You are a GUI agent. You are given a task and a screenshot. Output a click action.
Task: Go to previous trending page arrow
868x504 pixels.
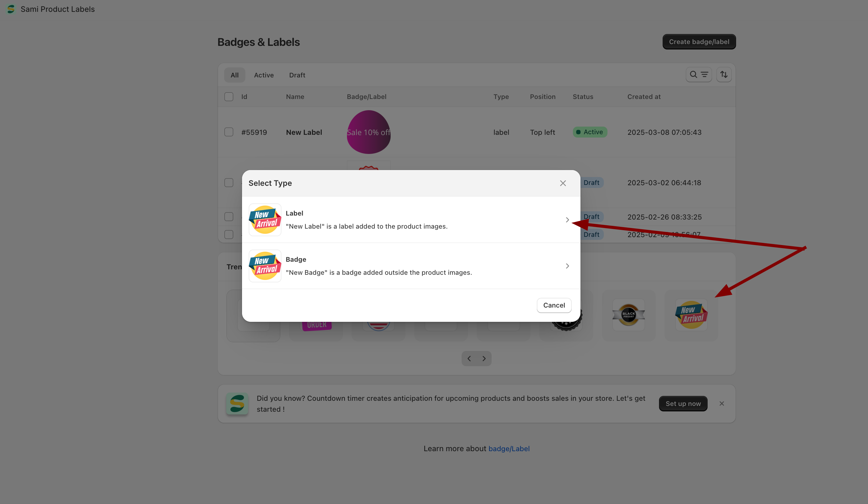pyautogui.click(x=469, y=359)
